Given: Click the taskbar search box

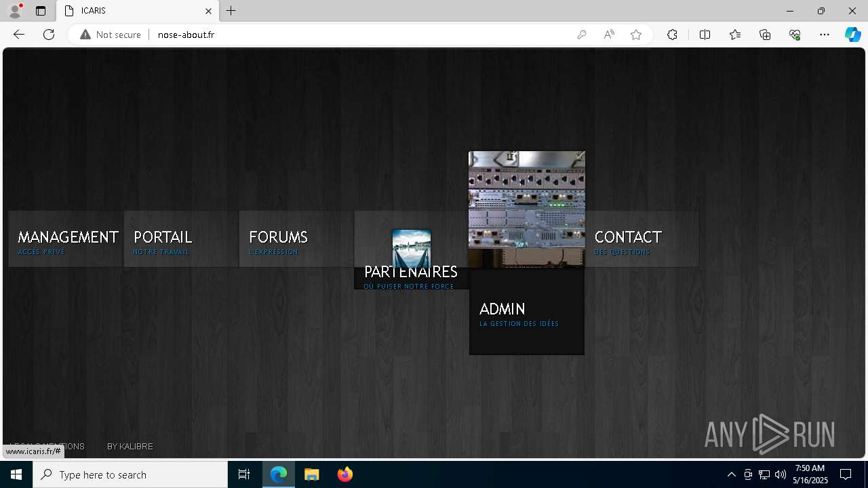Looking at the screenshot, I should [x=130, y=474].
